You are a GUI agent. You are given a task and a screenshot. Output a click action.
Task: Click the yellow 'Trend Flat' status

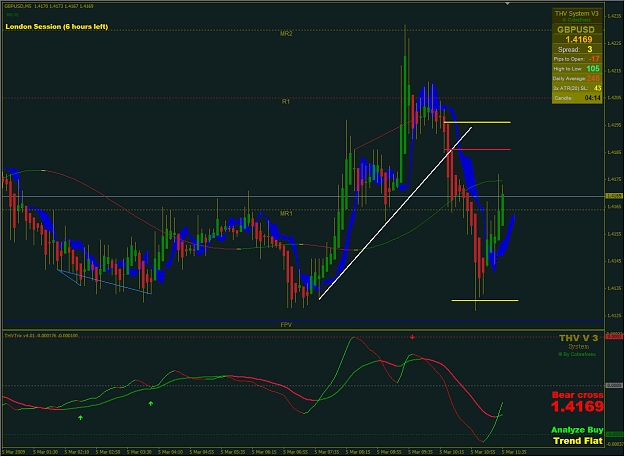[x=578, y=441]
